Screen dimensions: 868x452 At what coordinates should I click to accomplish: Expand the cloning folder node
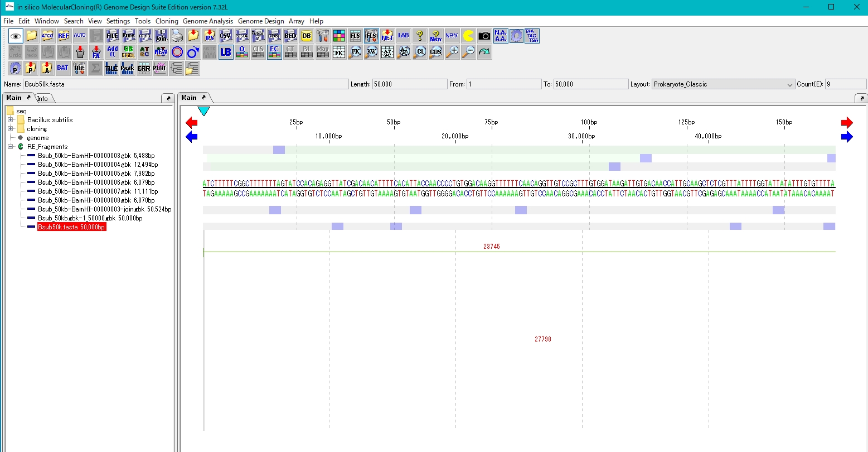[10, 129]
